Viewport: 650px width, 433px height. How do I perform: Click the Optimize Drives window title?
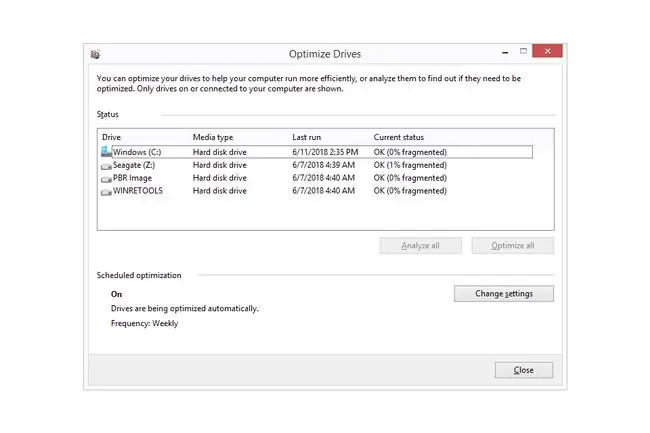325,54
